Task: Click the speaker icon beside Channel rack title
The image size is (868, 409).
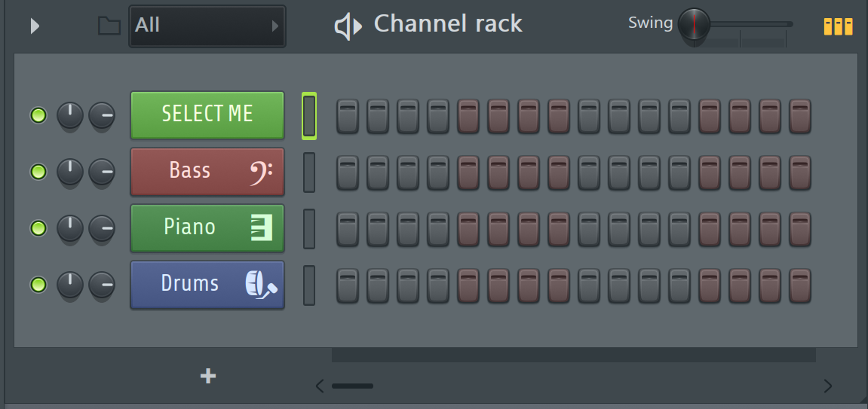Action: click(x=348, y=26)
